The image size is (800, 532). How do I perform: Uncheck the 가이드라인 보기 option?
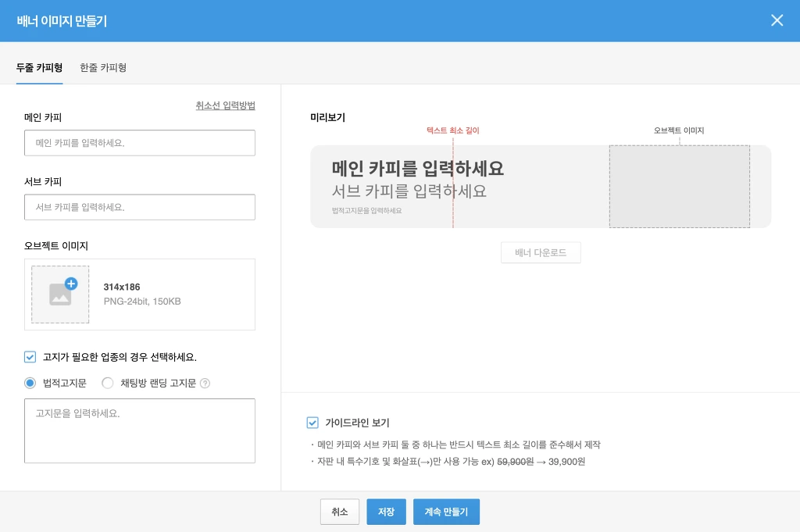point(312,423)
